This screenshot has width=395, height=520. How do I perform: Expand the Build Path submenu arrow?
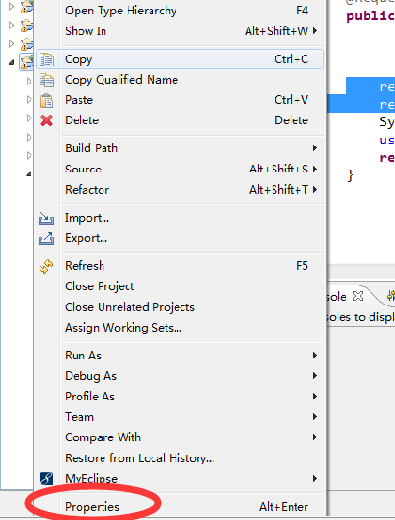[315, 148]
